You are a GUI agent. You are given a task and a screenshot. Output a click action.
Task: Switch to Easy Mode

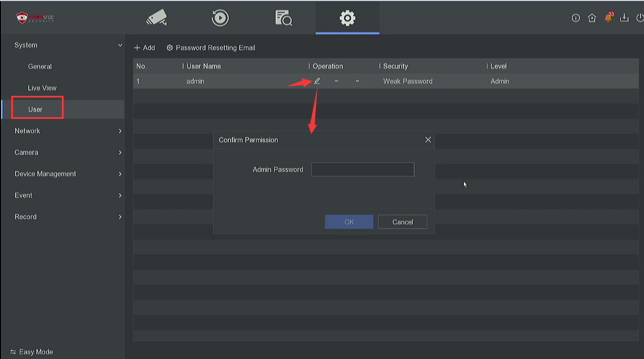coord(32,352)
